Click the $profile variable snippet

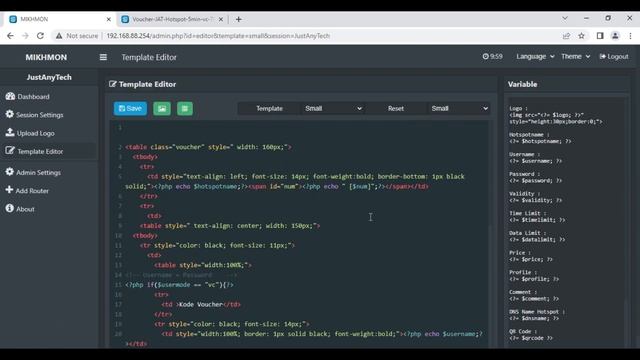pyautogui.click(x=534, y=279)
